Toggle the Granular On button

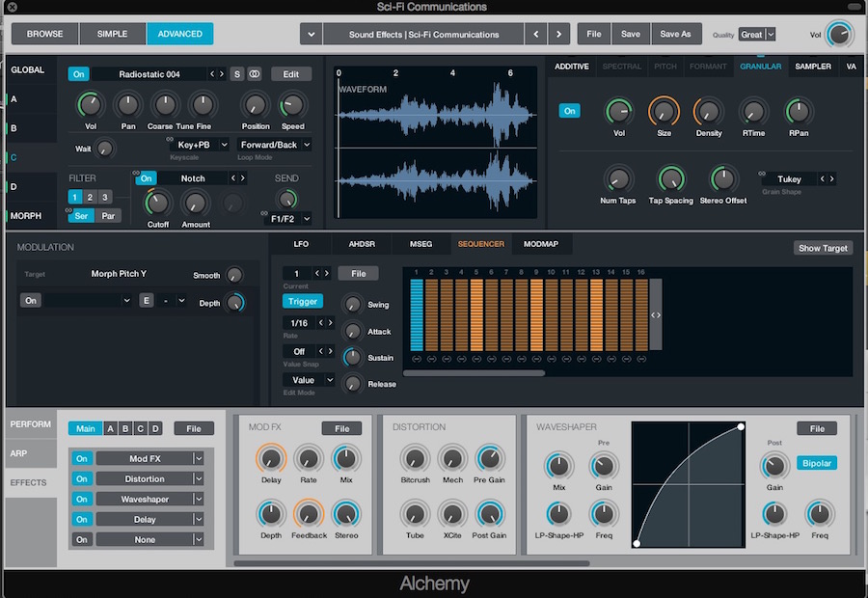pyautogui.click(x=570, y=111)
